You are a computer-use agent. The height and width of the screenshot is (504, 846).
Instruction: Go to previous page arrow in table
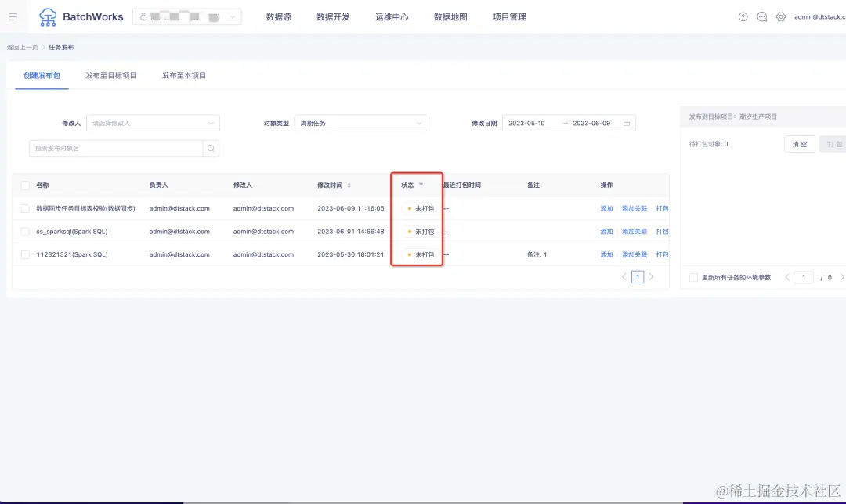[624, 276]
